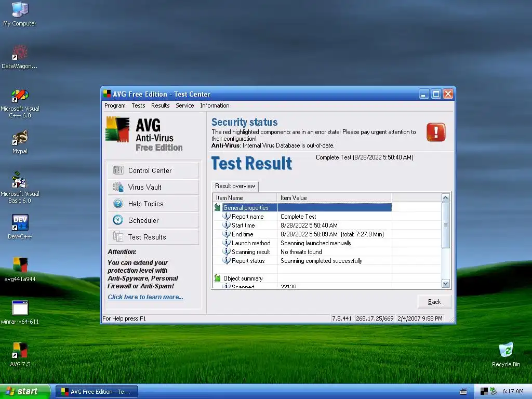Open the Virus Vault

click(153, 187)
